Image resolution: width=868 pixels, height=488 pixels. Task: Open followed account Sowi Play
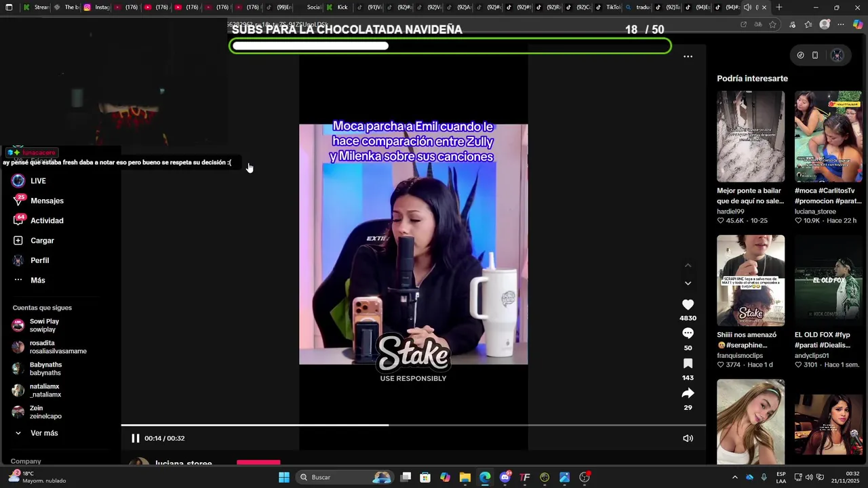point(44,325)
